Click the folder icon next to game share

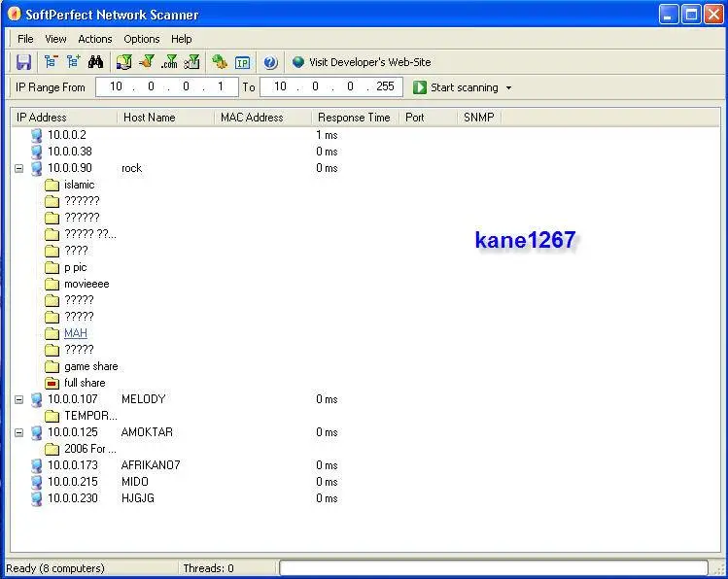tap(52, 366)
